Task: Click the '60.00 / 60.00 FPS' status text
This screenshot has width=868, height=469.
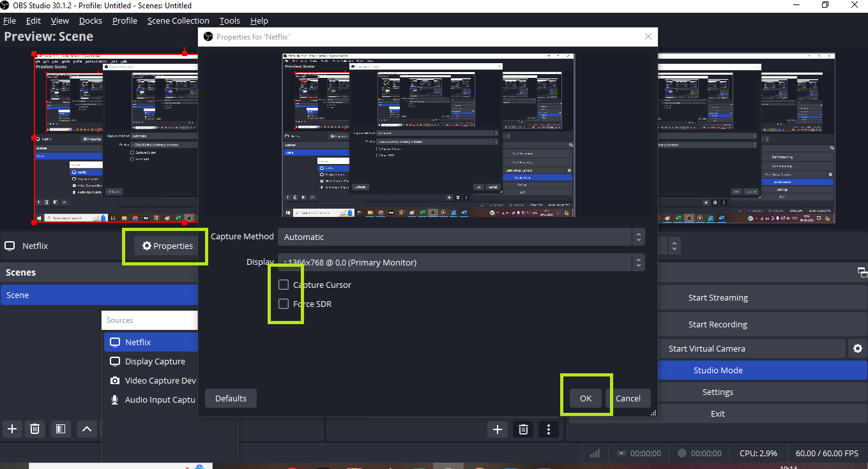Action: pyautogui.click(x=826, y=453)
